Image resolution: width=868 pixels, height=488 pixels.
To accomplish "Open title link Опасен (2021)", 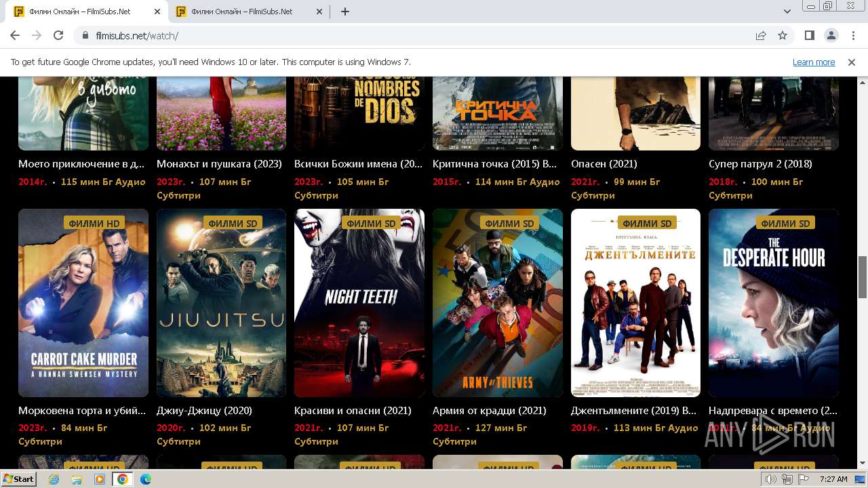I will [604, 164].
